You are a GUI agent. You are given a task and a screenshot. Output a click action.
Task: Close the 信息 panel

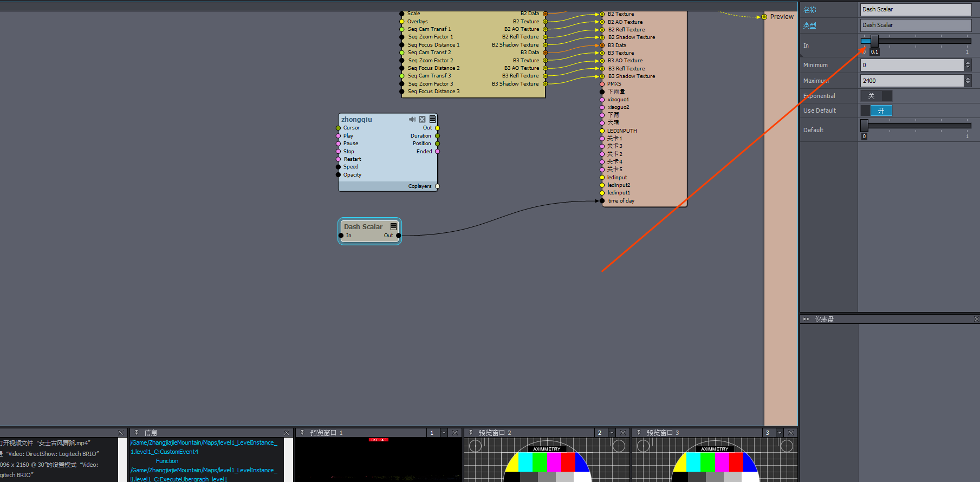pos(287,433)
